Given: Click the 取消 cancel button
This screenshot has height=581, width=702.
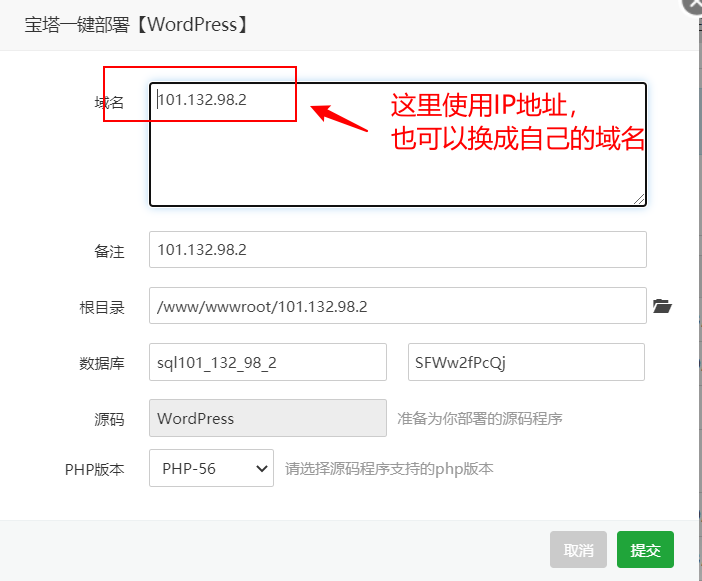Looking at the screenshot, I should point(578,550).
